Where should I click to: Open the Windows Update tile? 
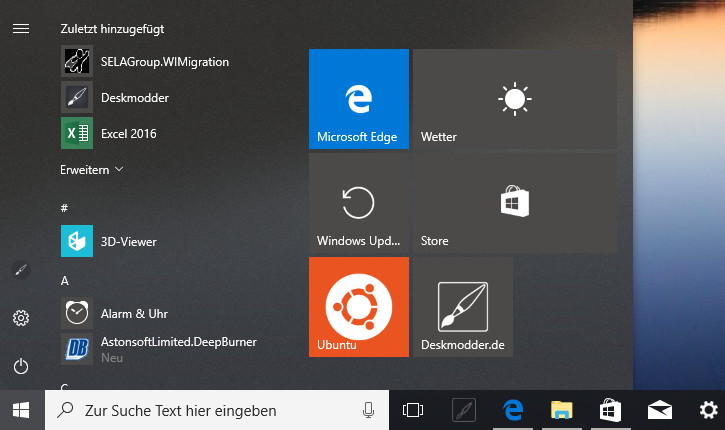click(359, 203)
